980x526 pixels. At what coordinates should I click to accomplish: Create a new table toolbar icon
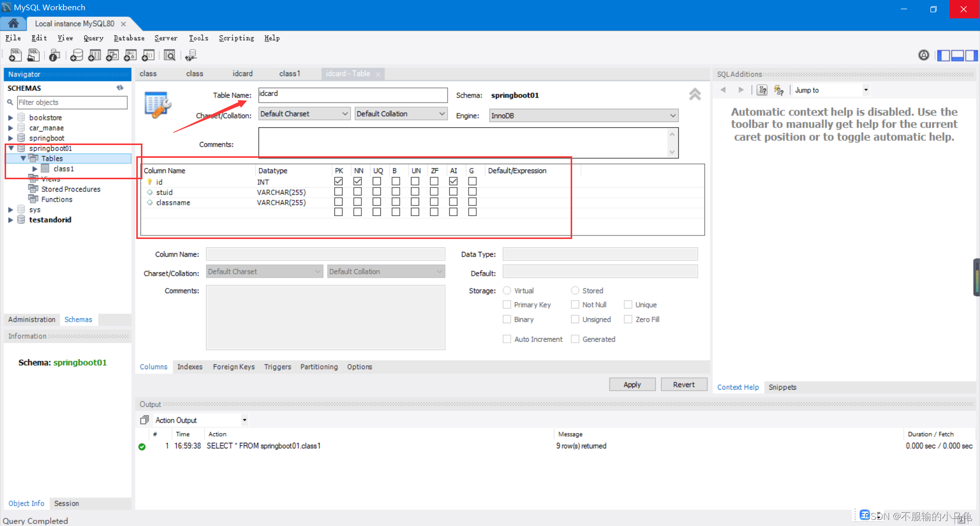point(94,55)
